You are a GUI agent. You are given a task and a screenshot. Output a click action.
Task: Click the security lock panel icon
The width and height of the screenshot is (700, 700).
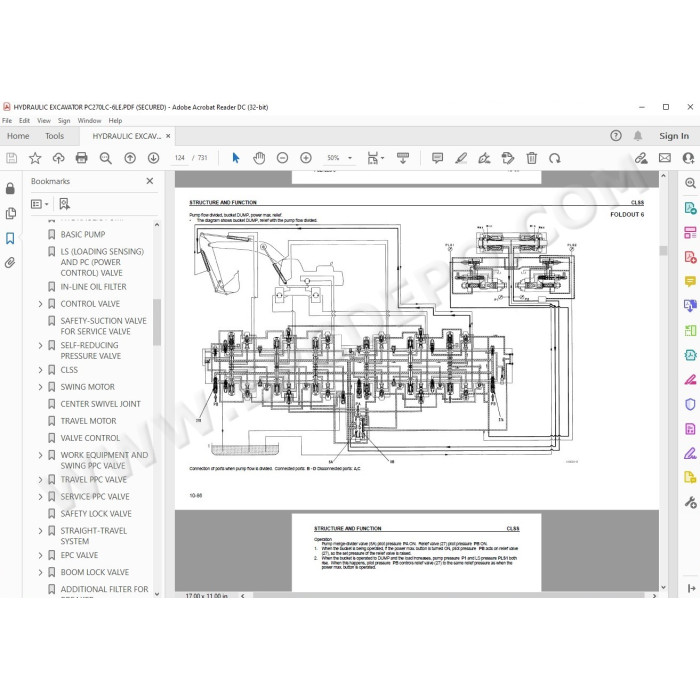click(x=10, y=188)
